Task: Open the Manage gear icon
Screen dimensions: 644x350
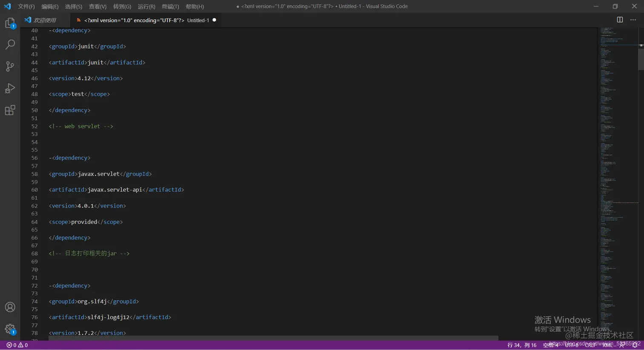Action: pos(10,329)
